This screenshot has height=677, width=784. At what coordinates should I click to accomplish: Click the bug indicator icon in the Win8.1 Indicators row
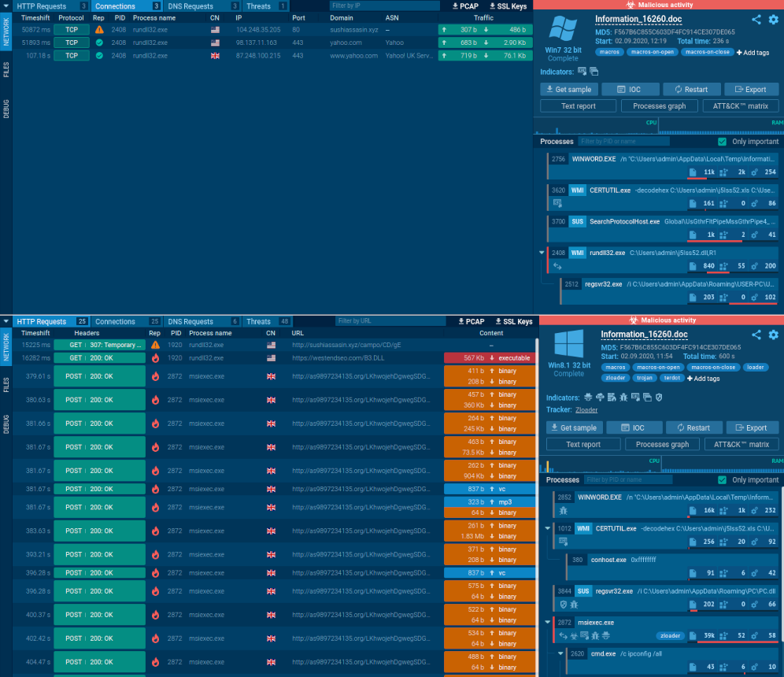(623, 398)
